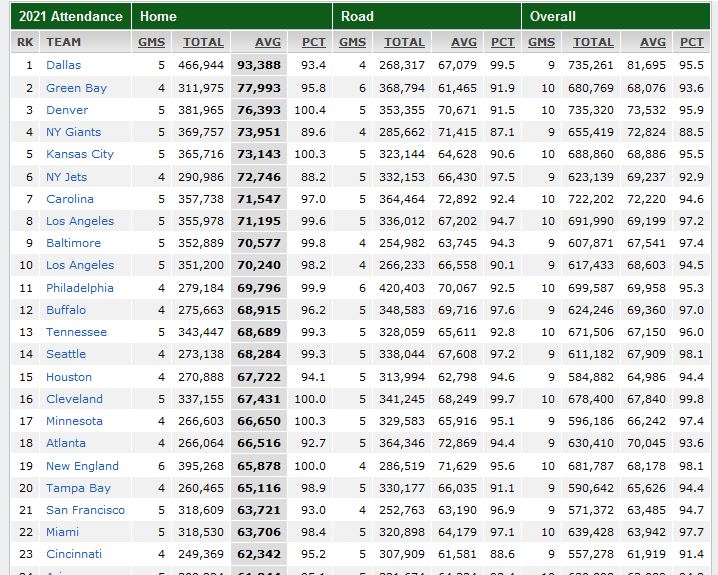The height and width of the screenshot is (575, 718).
Task: Select the TEAM column header
Action: pos(63,42)
